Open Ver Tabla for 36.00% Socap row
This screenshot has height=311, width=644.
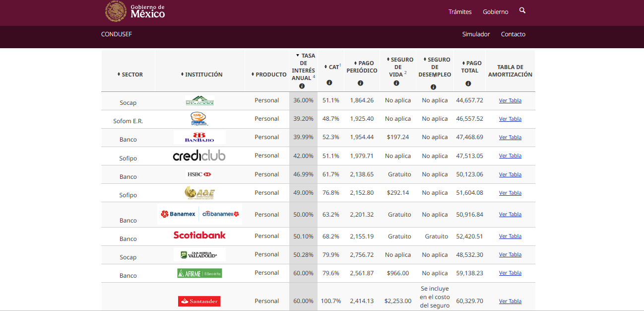point(510,100)
